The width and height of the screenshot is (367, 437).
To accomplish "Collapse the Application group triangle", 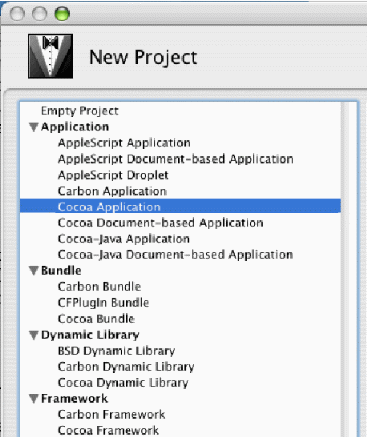I will coord(34,127).
